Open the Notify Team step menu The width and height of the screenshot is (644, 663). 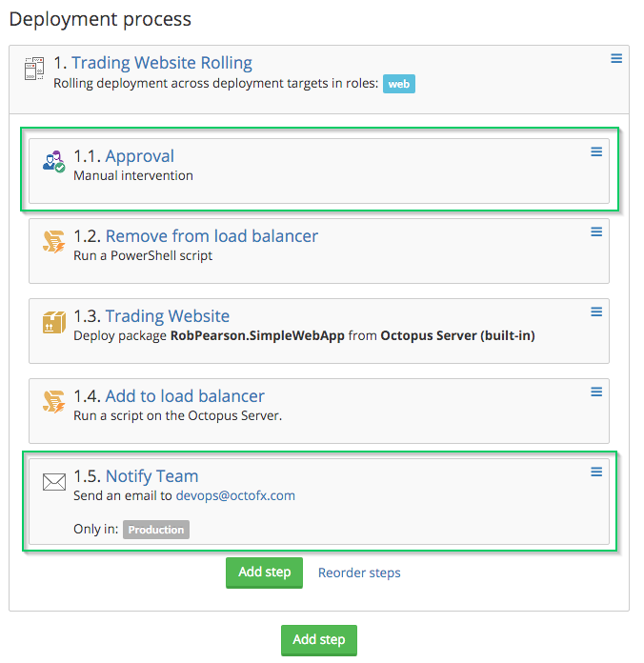point(596,472)
